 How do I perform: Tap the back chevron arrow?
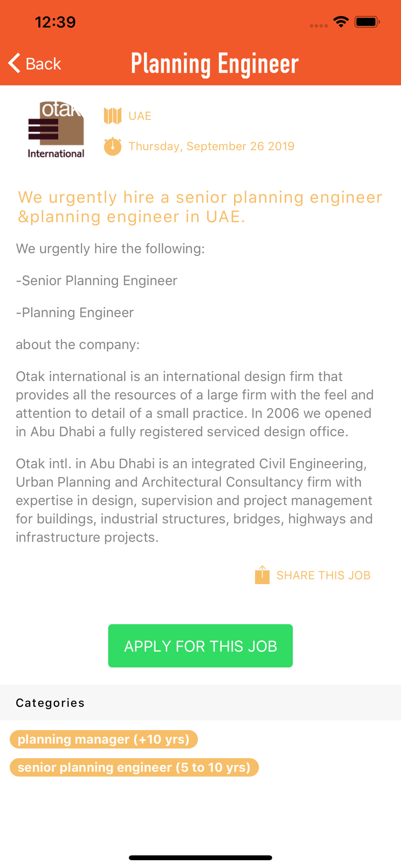click(x=14, y=63)
